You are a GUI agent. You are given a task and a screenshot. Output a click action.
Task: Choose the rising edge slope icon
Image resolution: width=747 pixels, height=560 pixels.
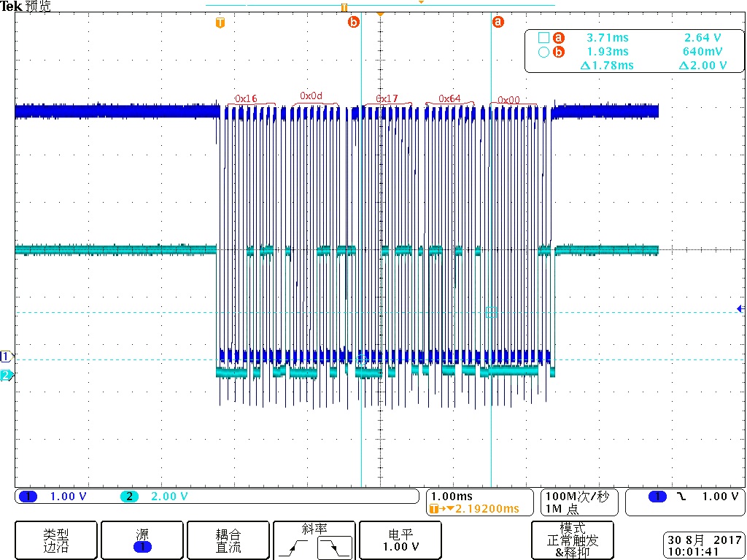click(293, 548)
